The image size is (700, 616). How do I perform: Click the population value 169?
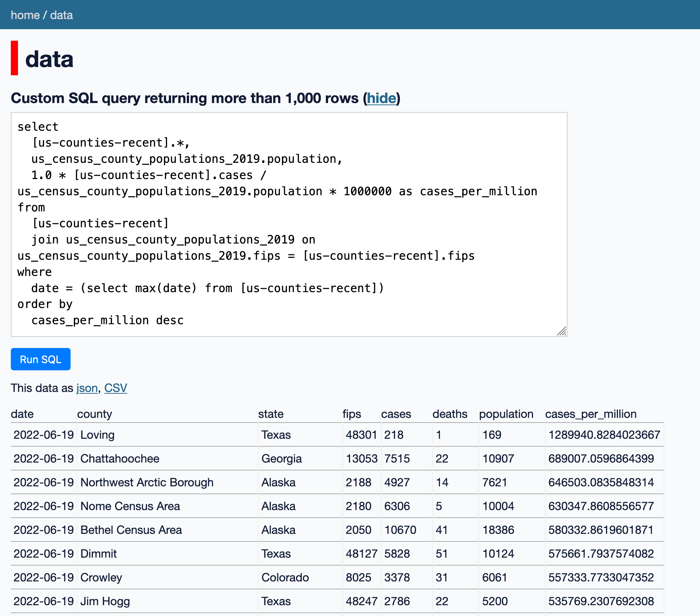[492, 435]
